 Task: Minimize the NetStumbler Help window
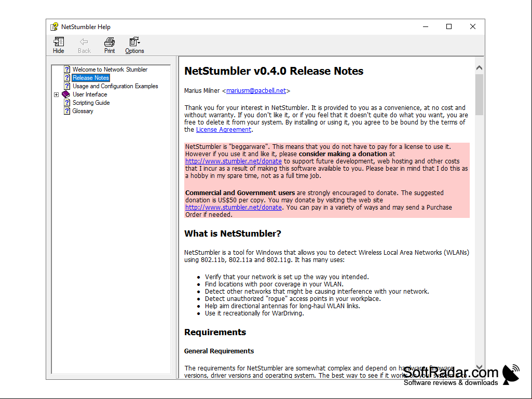point(426,27)
